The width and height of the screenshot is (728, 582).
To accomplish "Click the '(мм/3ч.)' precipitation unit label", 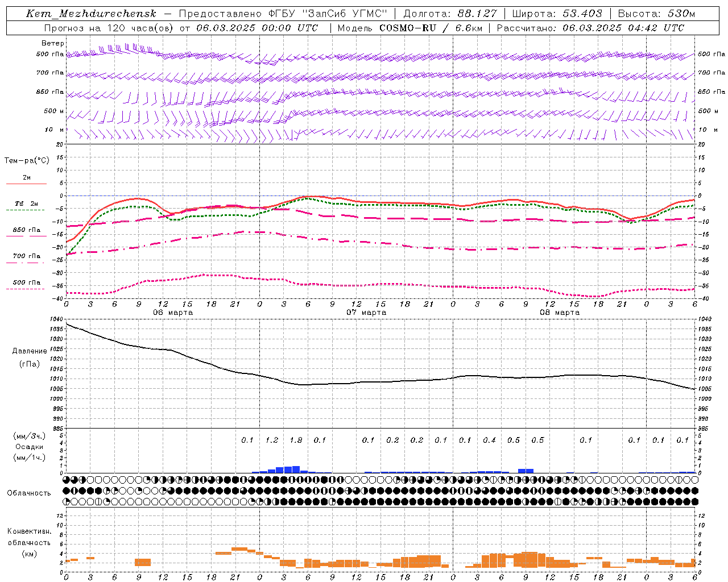I will pos(30,436).
